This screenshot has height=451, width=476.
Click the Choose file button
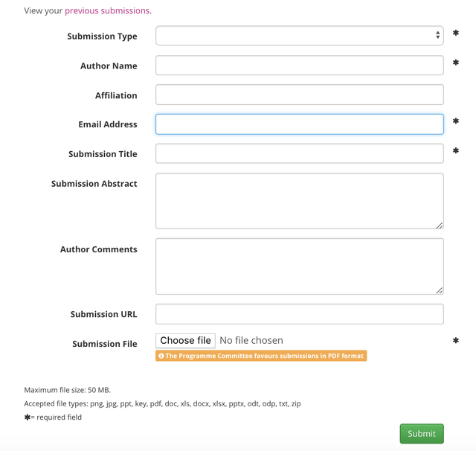pos(185,340)
